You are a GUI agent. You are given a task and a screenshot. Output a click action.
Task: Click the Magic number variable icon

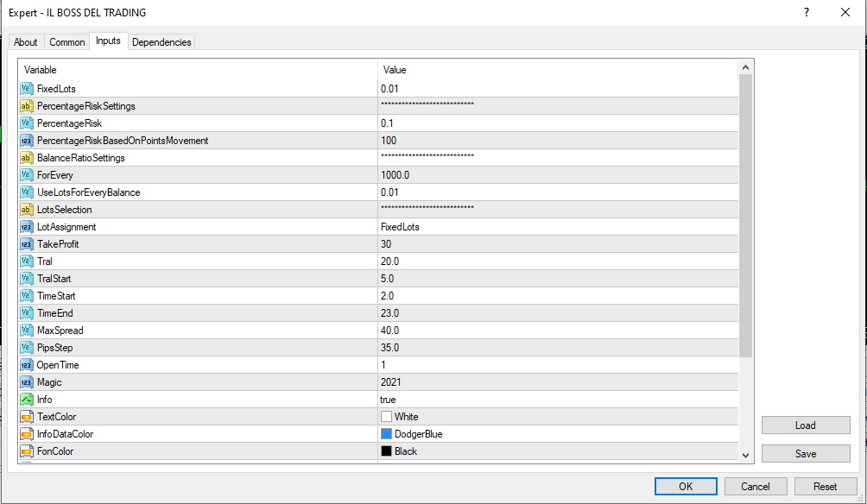point(26,382)
